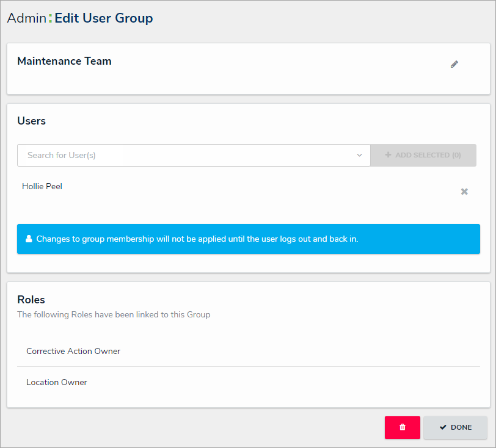496x448 pixels.
Task: Click the Edit User Group heading
Action: point(104,18)
